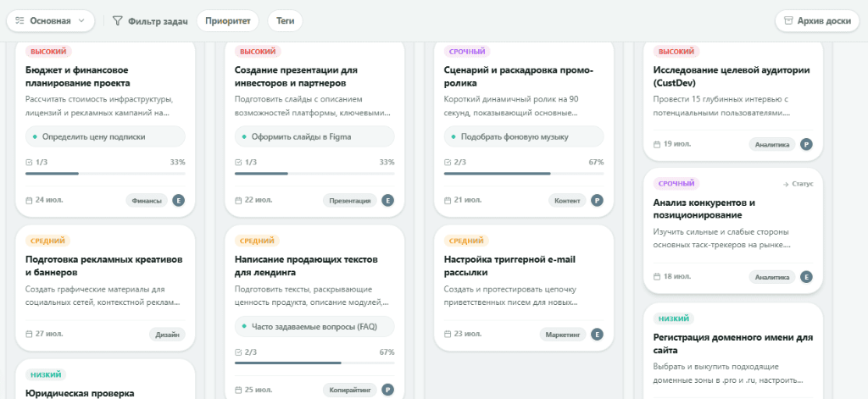The height and width of the screenshot is (399, 868).
Task: Click the archive box icon in Архив доски
Action: point(788,21)
